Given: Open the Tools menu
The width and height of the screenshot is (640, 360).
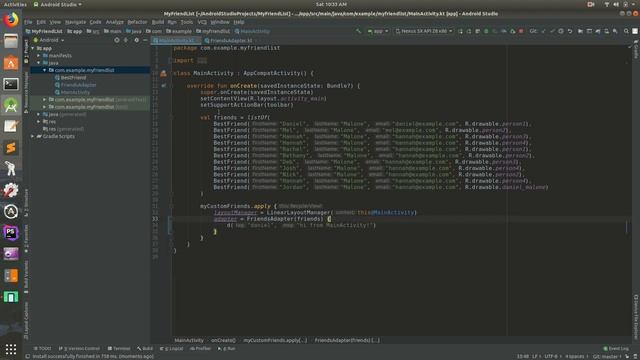Looking at the screenshot, I should [x=187, y=22].
